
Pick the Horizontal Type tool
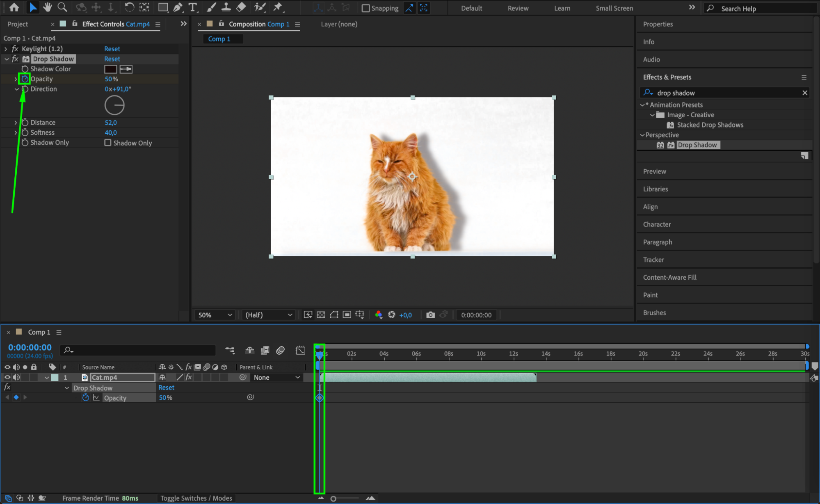click(x=192, y=7)
